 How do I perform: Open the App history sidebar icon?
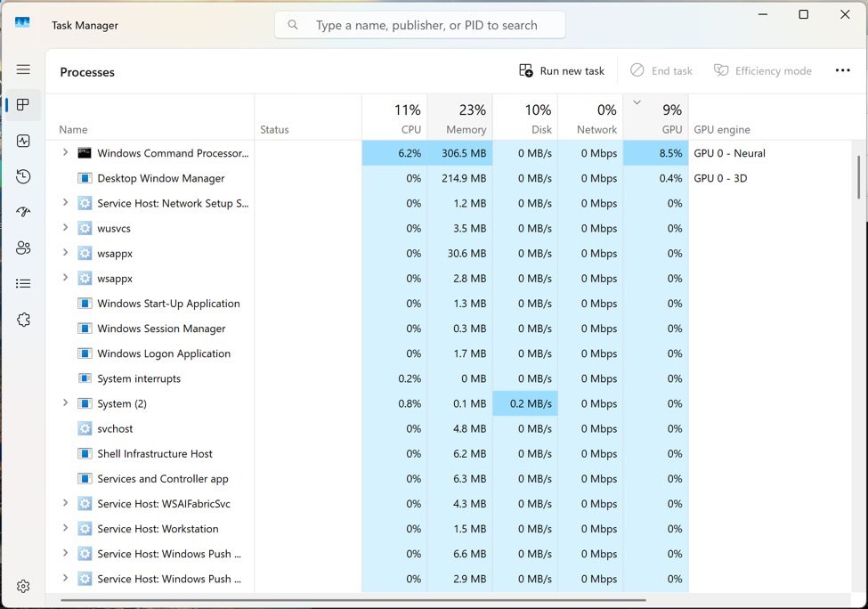pyautogui.click(x=23, y=176)
